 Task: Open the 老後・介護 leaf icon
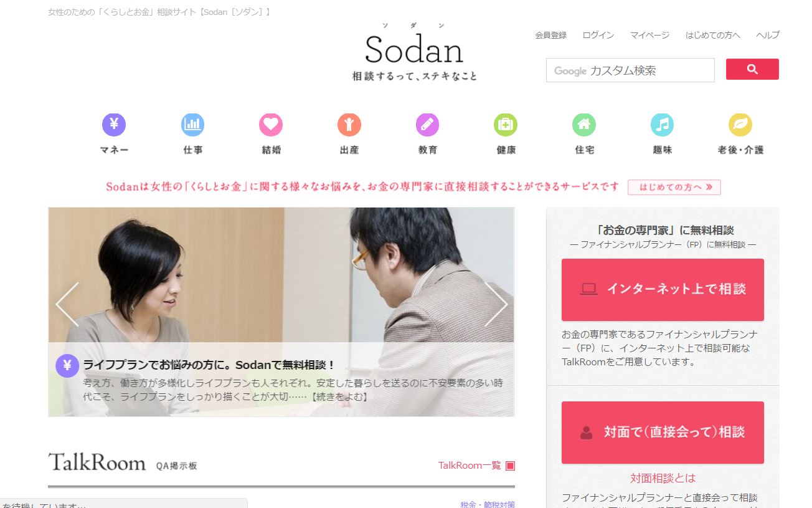740,125
